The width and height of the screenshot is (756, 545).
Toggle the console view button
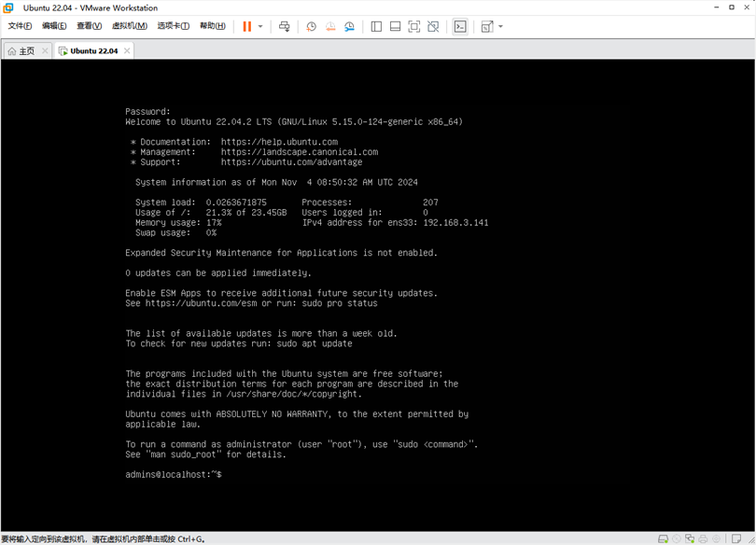click(460, 26)
